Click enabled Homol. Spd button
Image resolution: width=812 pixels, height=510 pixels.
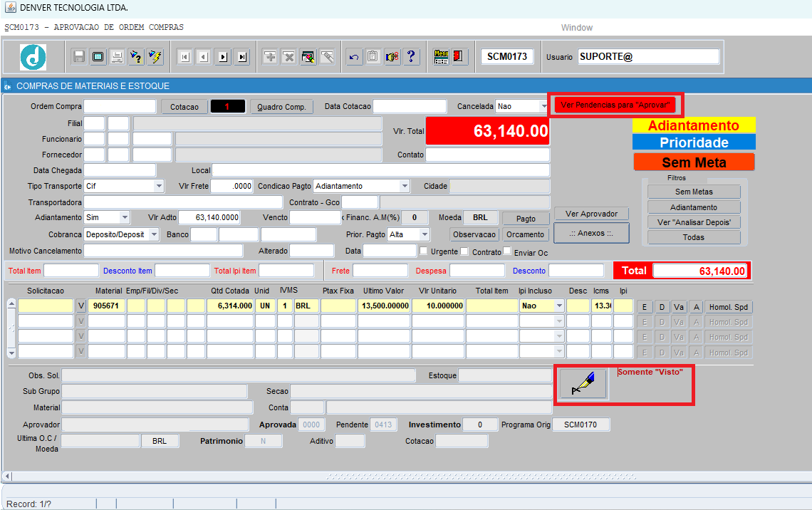pyautogui.click(x=729, y=307)
